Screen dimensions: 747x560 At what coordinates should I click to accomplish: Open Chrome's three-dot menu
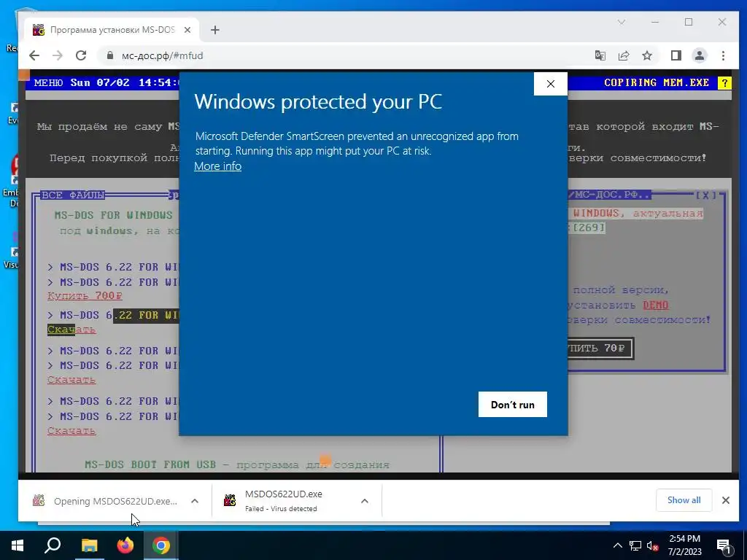tap(723, 55)
